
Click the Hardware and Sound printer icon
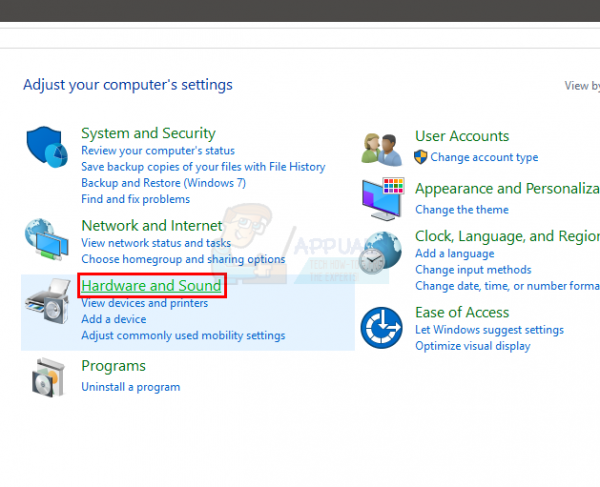point(48,301)
